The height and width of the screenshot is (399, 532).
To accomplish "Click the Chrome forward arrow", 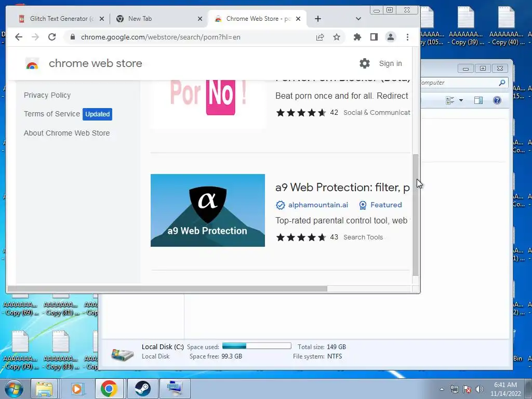I will coord(35,37).
